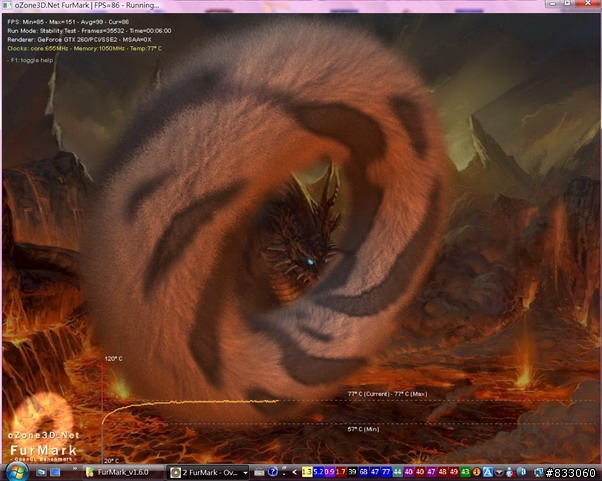The width and height of the screenshot is (602, 481).
Task: Click the yellow 1.3 tray indicator
Action: pyautogui.click(x=307, y=472)
